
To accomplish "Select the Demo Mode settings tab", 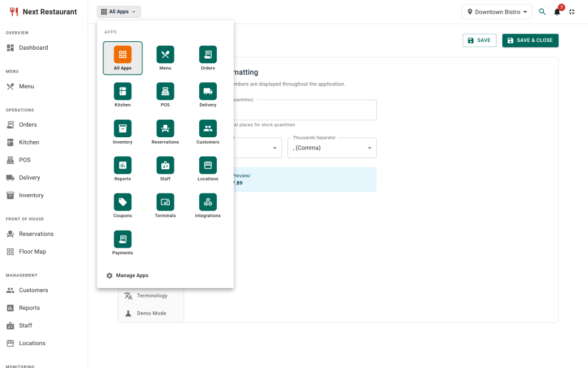I will click(x=151, y=313).
